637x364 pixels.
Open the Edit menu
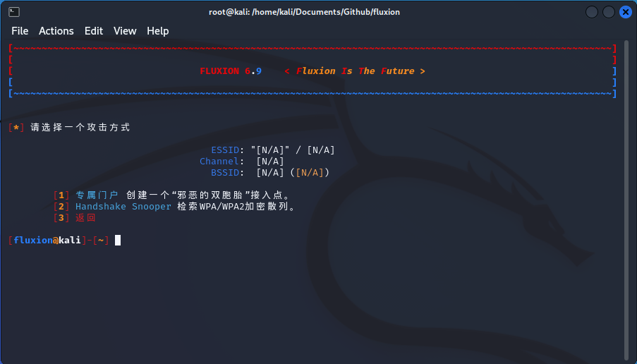pyautogui.click(x=93, y=31)
